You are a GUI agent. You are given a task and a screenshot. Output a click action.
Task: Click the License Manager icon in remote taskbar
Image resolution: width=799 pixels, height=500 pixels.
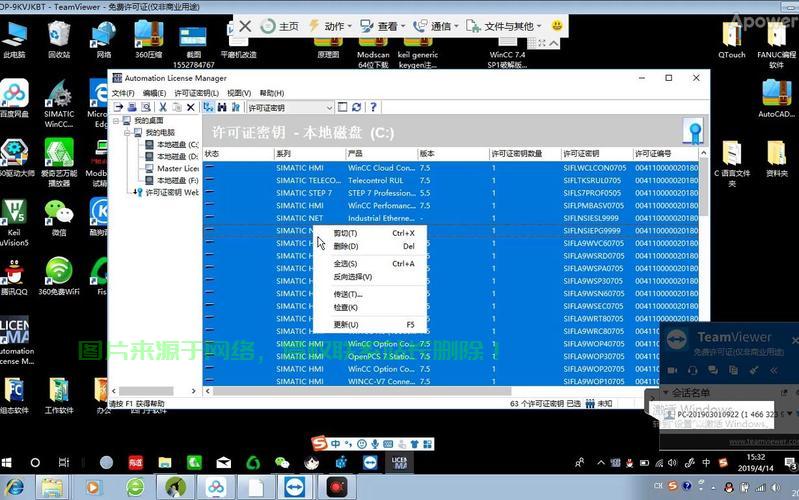400,462
